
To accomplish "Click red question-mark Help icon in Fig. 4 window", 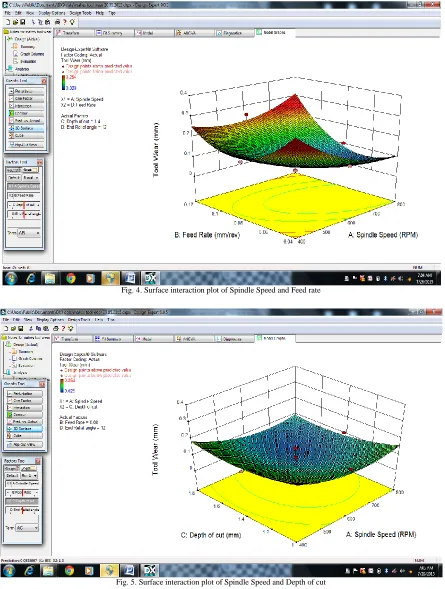I will (x=65, y=22).
